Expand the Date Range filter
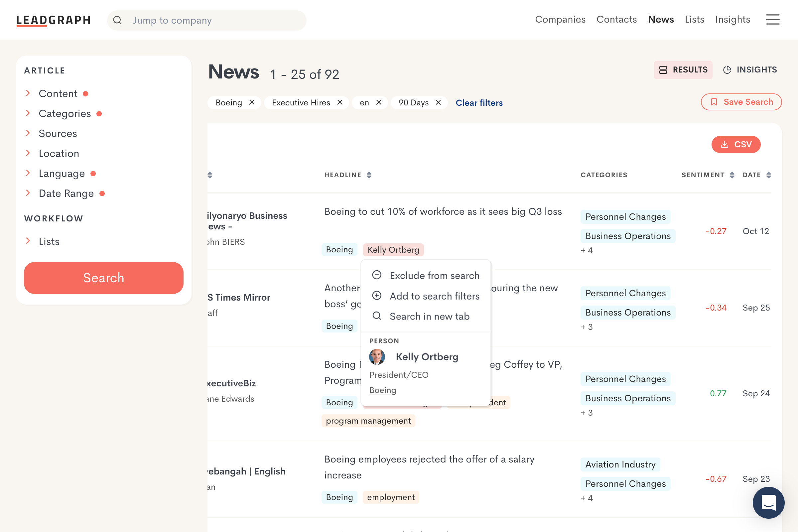 point(66,194)
